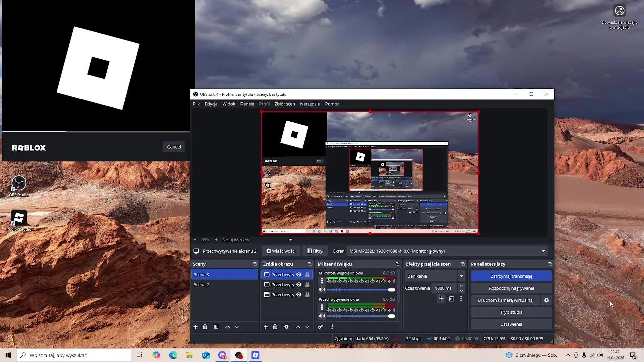
Task: Click Rozpocznij nagrywanie button
Action: coord(511,288)
